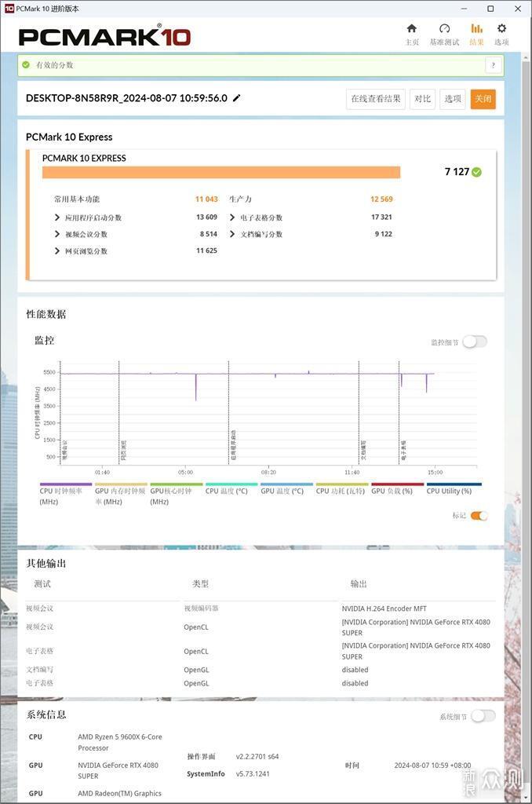Screen dimensions: 532x804
Task: Click the PCMark 10 app icon in title bar
Action: (x=9, y=9)
